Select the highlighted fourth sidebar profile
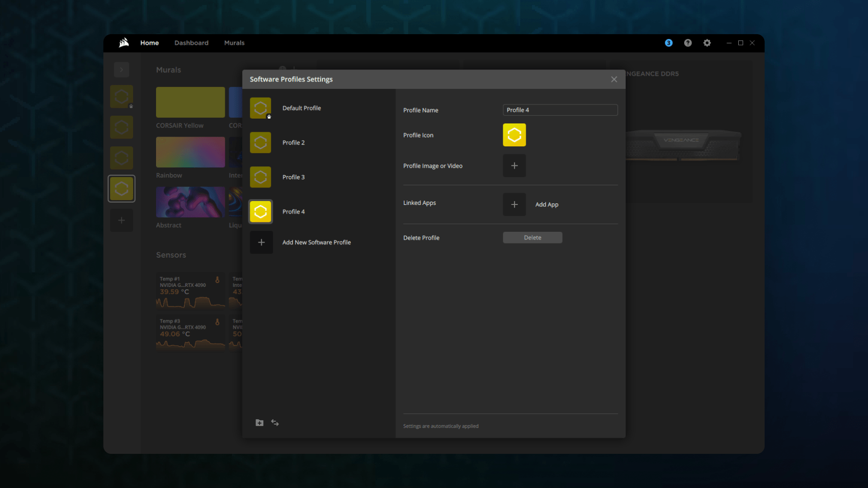This screenshot has width=868, height=488. [x=121, y=189]
